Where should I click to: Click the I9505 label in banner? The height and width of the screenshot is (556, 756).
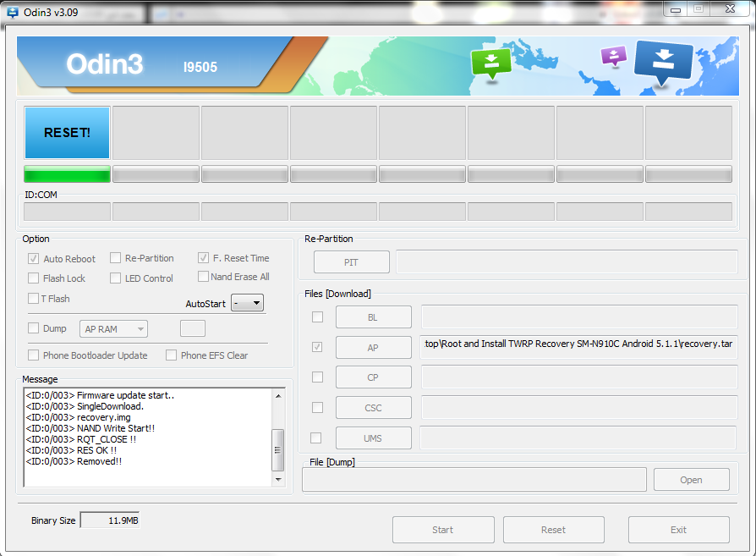200,67
